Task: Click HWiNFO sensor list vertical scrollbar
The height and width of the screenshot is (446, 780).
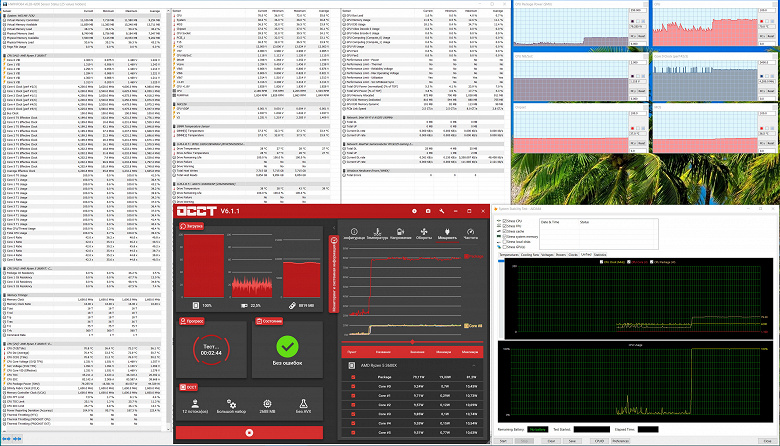Action: pyautogui.click(x=168, y=219)
